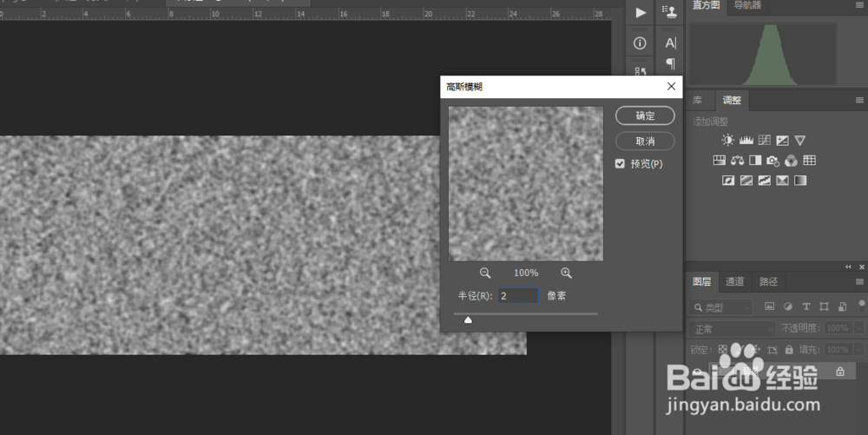Add an Invert adjustment
Image resolution: width=868 pixels, height=435 pixels.
click(x=728, y=180)
